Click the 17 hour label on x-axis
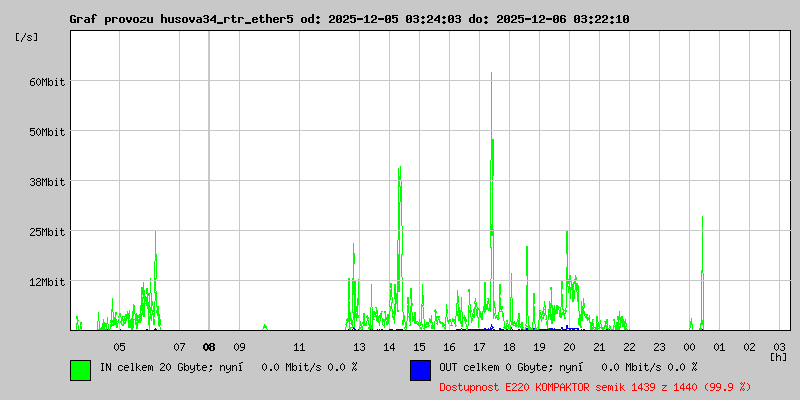The image size is (800, 400). (479, 346)
